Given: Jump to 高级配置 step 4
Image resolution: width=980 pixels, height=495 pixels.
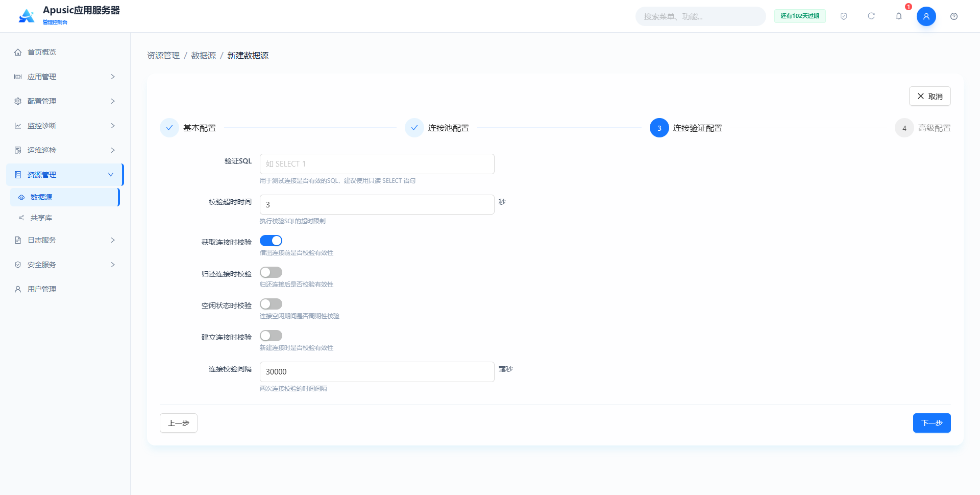Looking at the screenshot, I should pos(923,128).
